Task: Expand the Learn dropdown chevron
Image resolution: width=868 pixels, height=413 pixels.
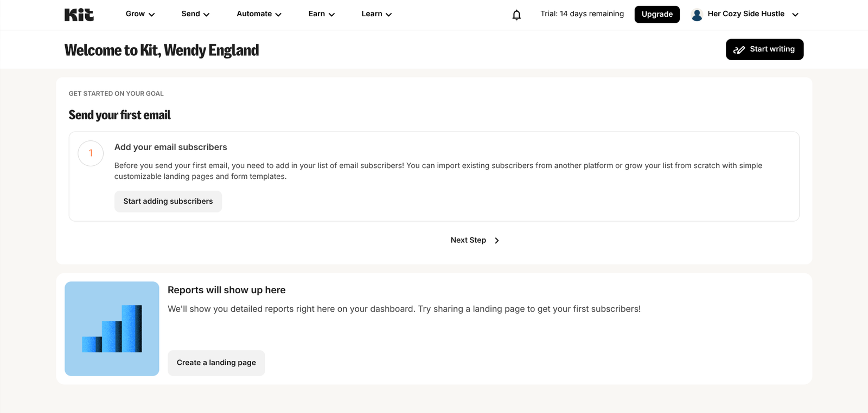Action: (388, 15)
